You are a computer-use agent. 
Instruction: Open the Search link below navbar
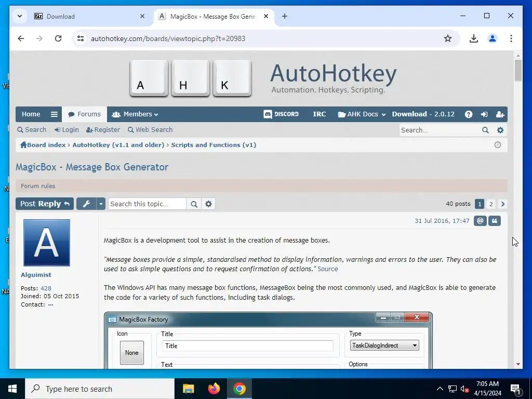coord(32,129)
